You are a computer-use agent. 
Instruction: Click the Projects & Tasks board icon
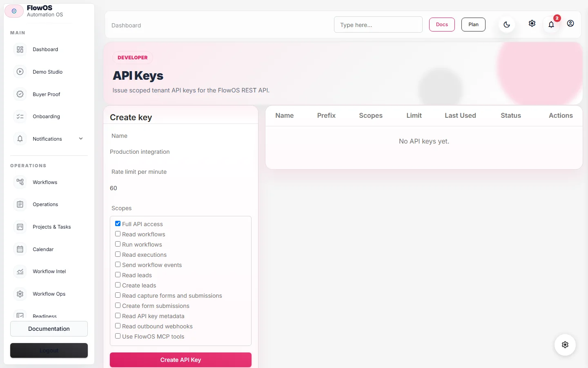20,227
